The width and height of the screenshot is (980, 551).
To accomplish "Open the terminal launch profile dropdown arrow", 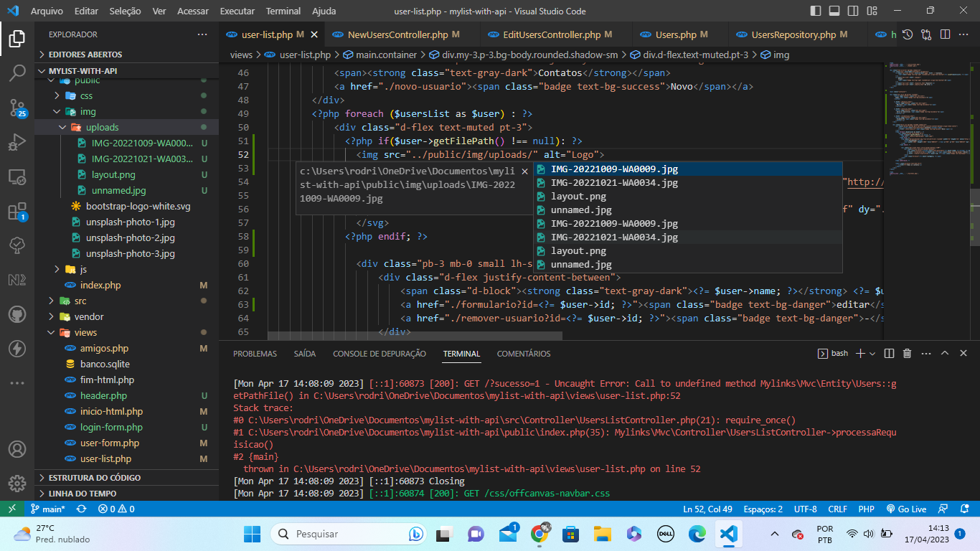I will pyautogui.click(x=873, y=354).
